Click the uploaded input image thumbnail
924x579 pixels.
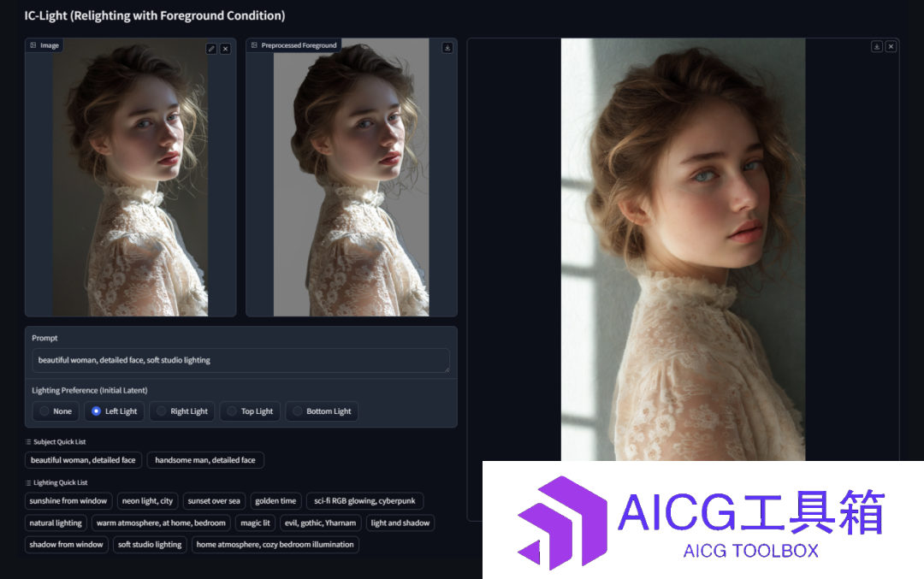tap(130, 177)
